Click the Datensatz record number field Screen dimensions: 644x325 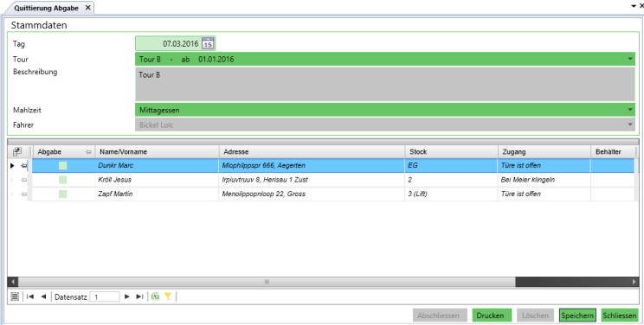point(105,296)
